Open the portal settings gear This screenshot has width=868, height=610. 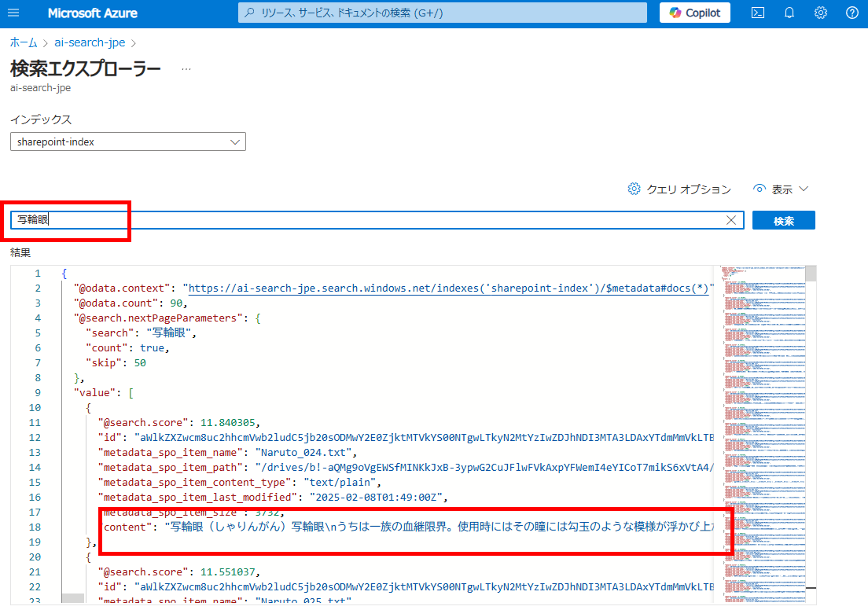coord(820,13)
